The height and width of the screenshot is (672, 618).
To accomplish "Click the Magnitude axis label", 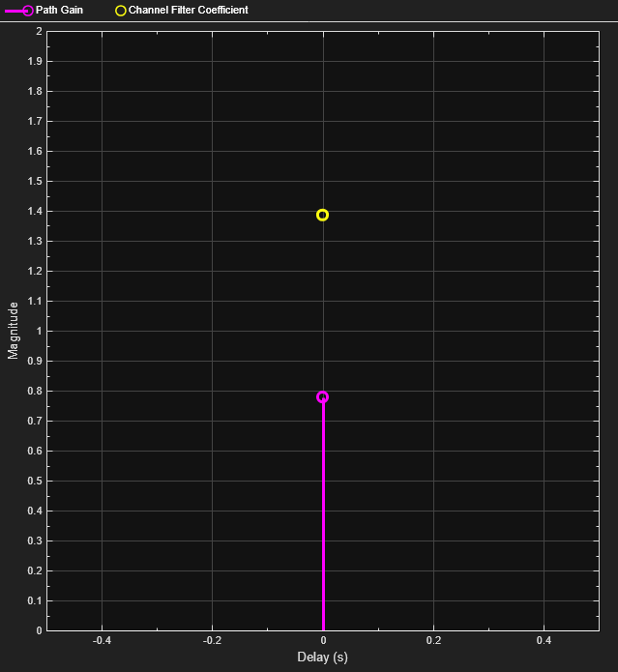I will coord(14,331).
